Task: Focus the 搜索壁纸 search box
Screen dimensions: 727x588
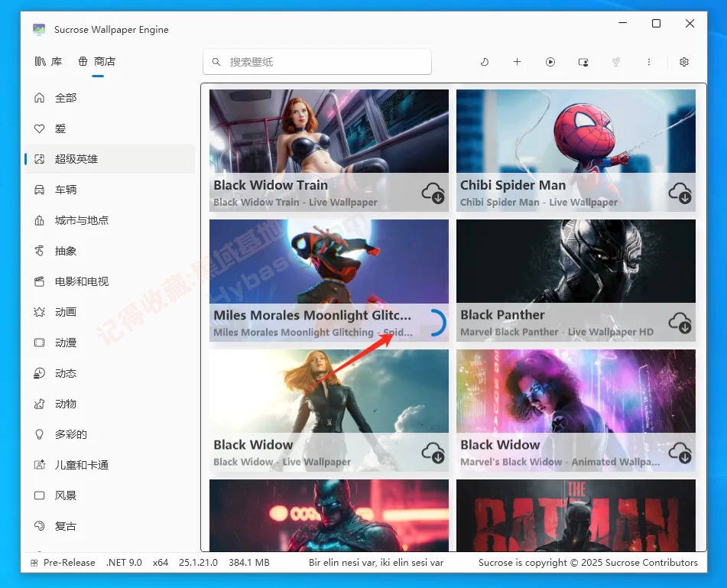Action: 317,62
